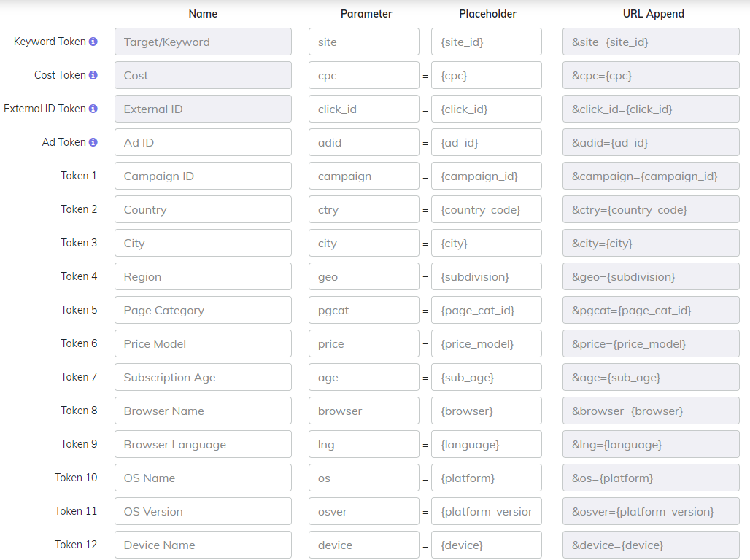Edit the Region token name field
750x560 pixels.
click(x=203, y=276)
